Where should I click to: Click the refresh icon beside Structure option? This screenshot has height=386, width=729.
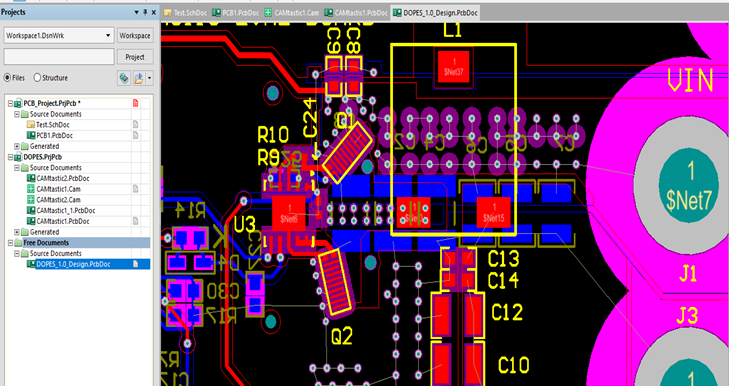point(124,78)
